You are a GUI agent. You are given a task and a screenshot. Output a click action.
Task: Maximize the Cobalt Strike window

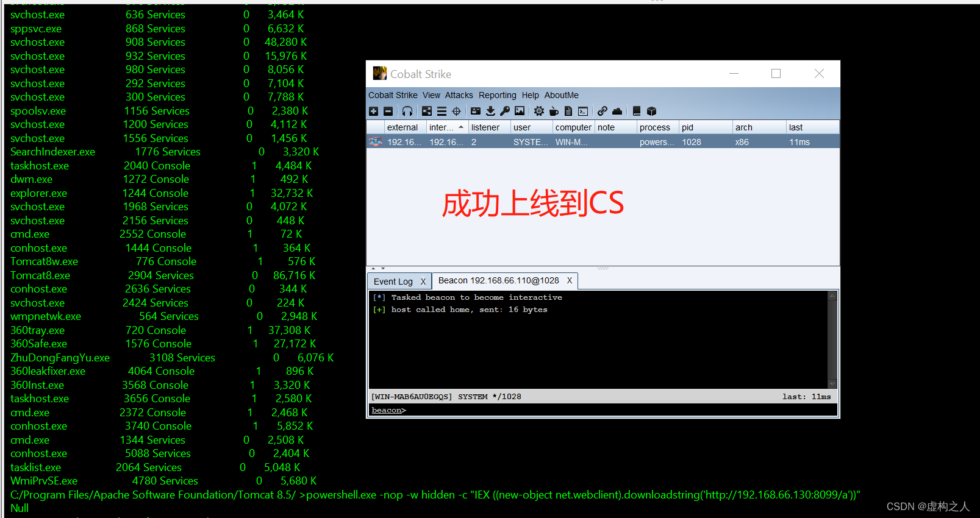(x=776, y=74)
